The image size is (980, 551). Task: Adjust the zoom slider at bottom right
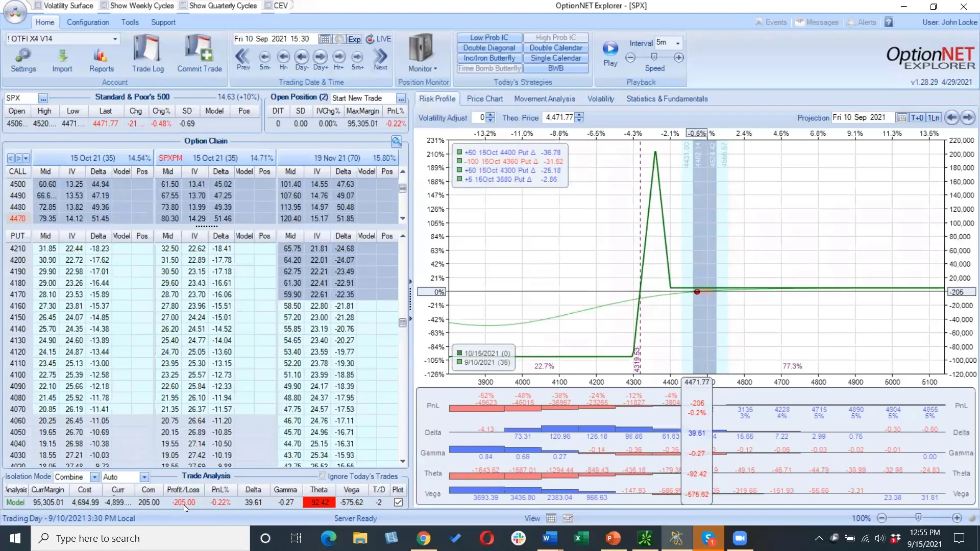pyautogui.click(x=918, y=518)
